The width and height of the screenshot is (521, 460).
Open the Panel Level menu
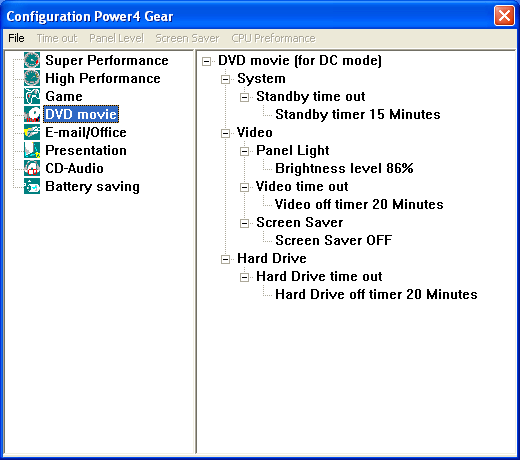[x=116, y=38]
